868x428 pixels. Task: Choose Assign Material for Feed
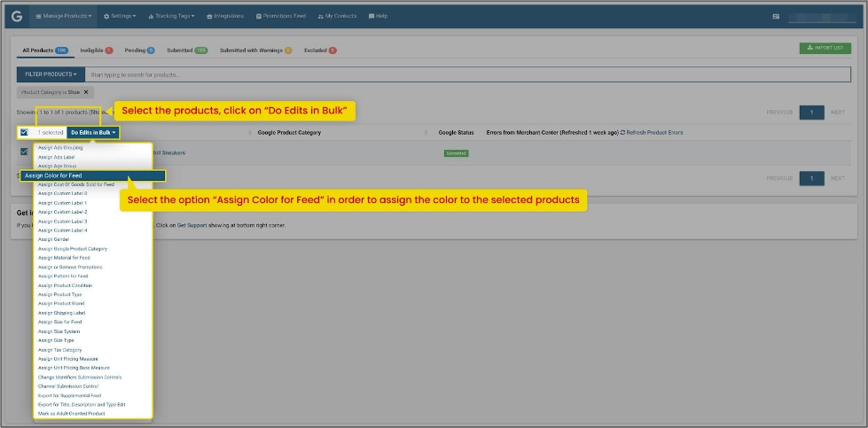tap(64, 258)
